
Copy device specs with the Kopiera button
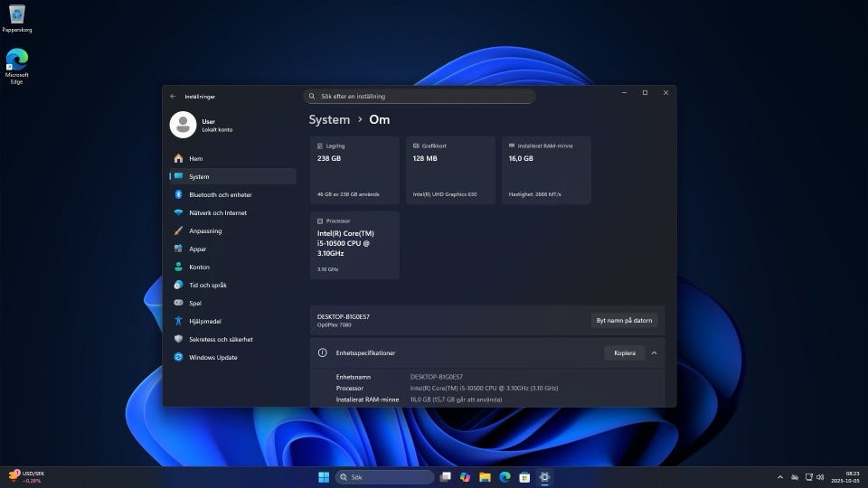[x=624, y=353]
